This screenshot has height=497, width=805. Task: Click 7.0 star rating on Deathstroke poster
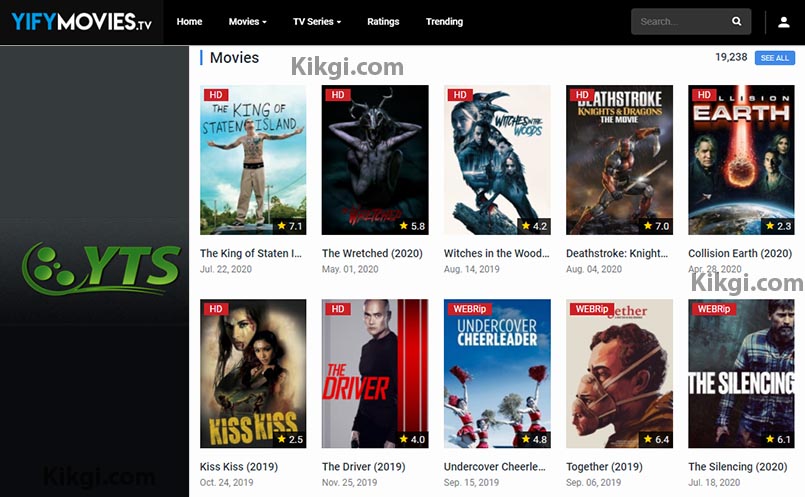pos(657,226)
